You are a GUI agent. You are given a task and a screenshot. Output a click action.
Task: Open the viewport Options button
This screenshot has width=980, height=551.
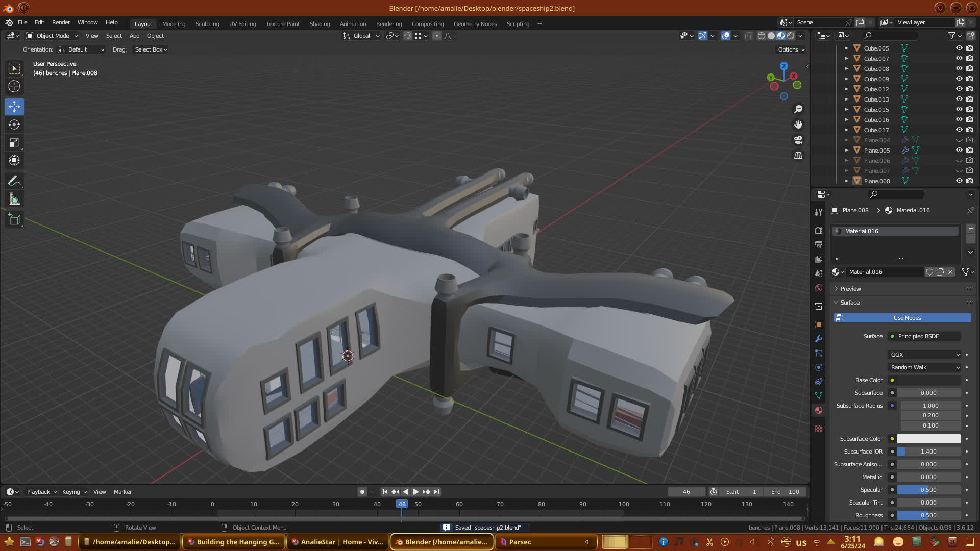click(x=791, y=49)
